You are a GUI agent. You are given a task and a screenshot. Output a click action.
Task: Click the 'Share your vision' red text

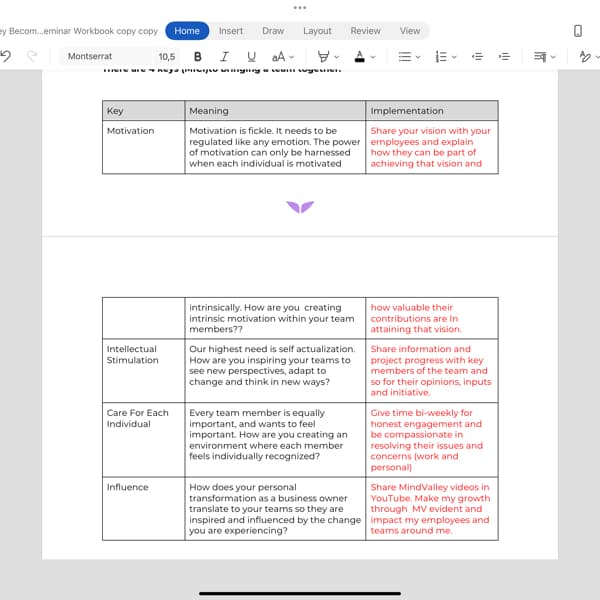point(430,147)
